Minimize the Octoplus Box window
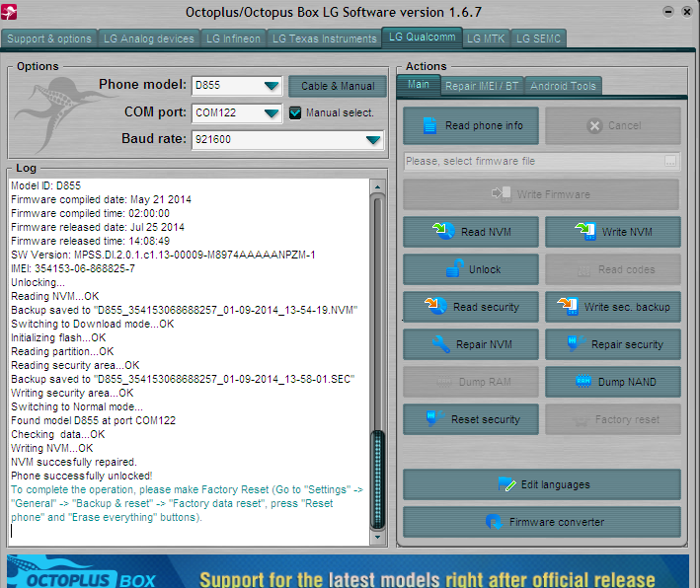Viewport: 700px width, 588px height. tap(667, 12)
